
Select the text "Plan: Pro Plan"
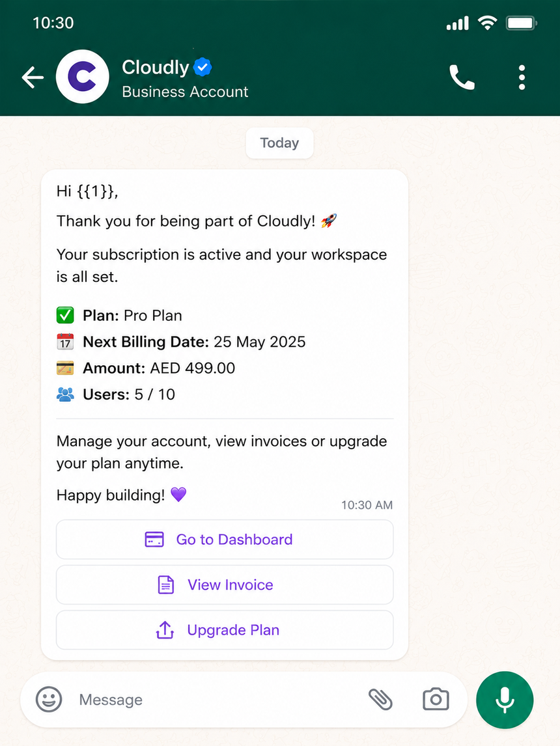click(x=132, y=316)
